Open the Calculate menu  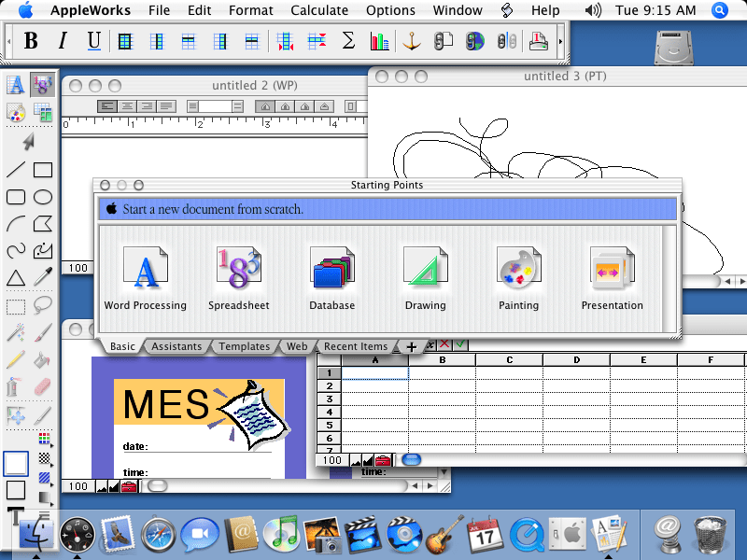[319, 10]
